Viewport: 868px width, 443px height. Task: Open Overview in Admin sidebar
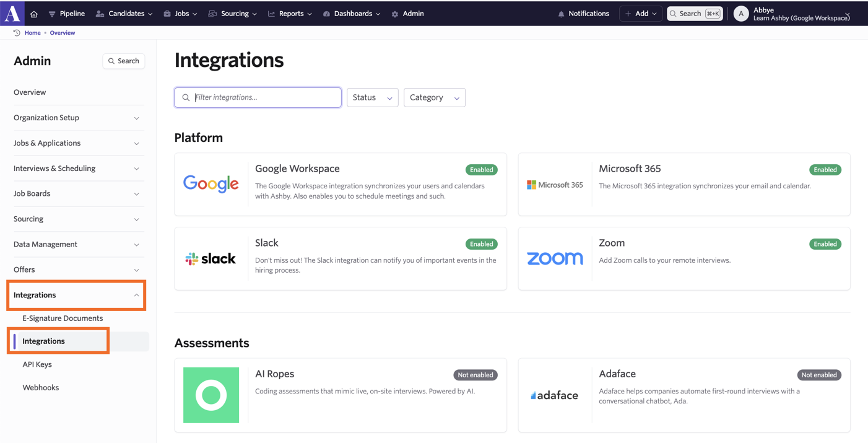(x=30, y=92)
